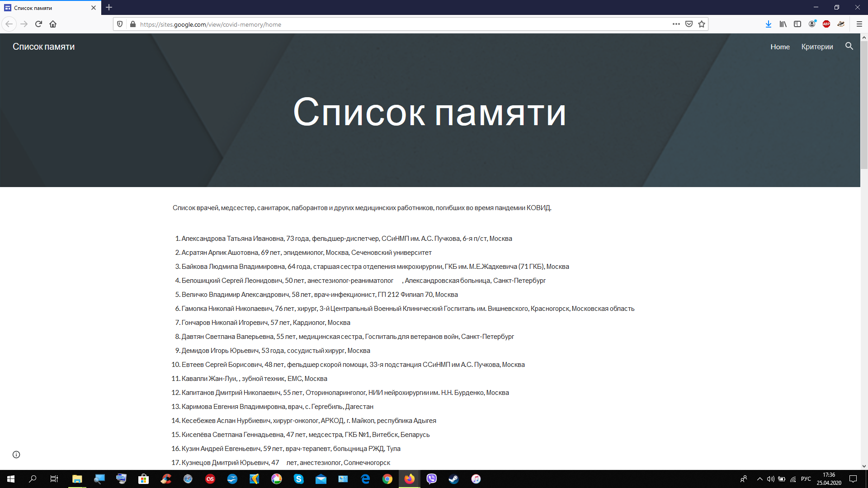The height and width of the screenshot is (488, 868).
Task: Click the page heading 'Список памяти'
Action: 429,112
